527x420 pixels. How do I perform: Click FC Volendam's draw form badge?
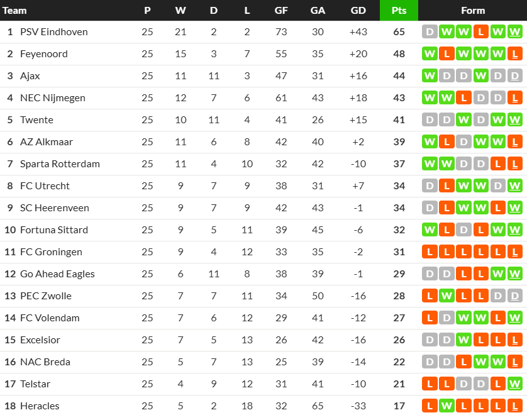pyautogui.click(x=447, y=318)
